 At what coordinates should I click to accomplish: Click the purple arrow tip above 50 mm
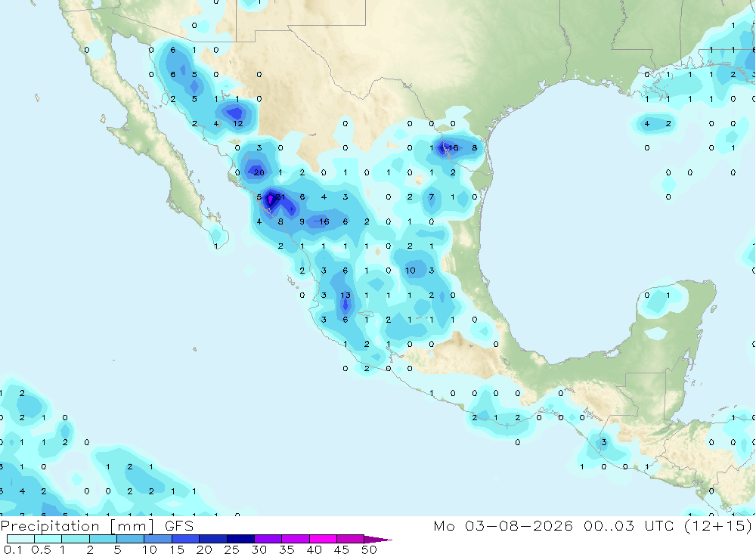coord(378,539)
